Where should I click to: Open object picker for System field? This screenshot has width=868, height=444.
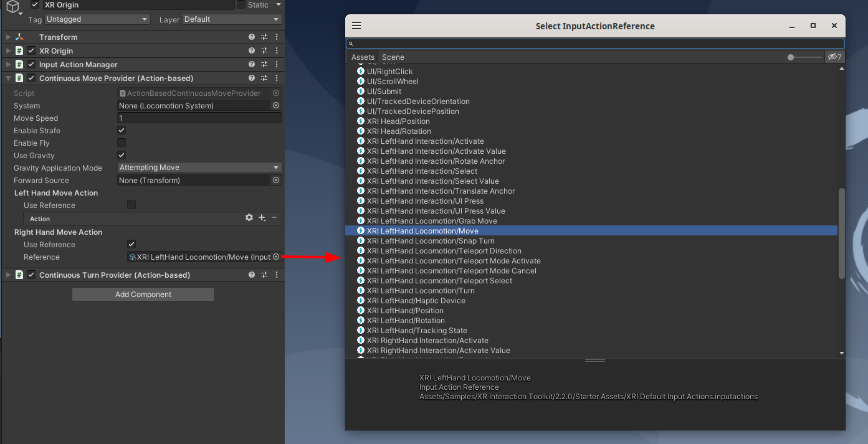[x=276, y=106]
